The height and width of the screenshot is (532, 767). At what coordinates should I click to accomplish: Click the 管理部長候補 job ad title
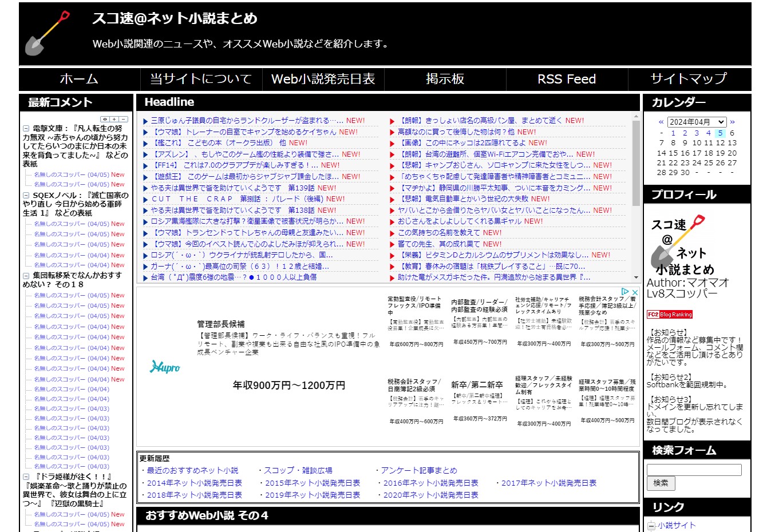(x=221, y=324)
